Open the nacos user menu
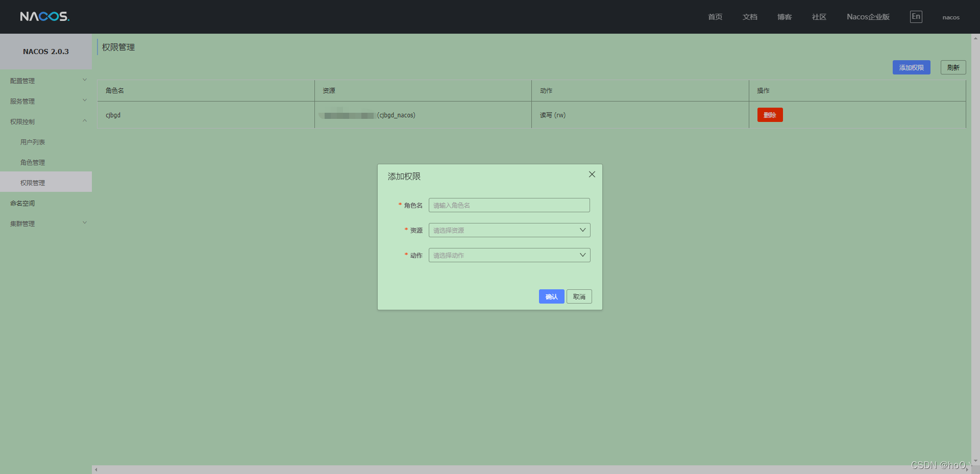 [951, 17]
